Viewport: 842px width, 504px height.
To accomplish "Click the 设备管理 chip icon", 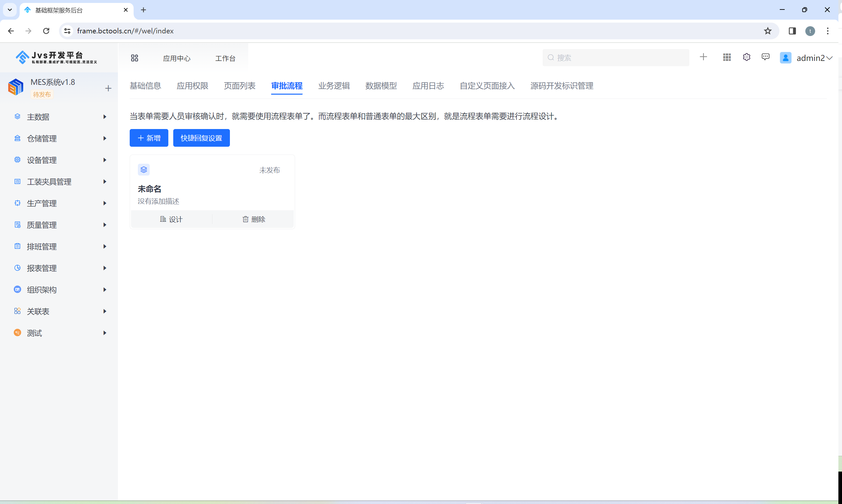I will click(x=17, y=159).
